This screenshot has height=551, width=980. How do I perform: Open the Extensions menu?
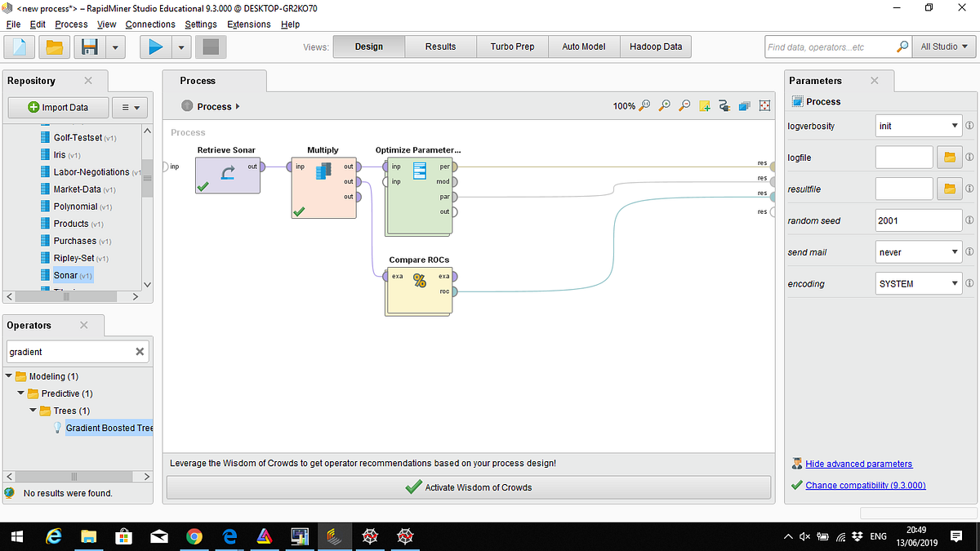pyautogui.click(x=249, y=24)
